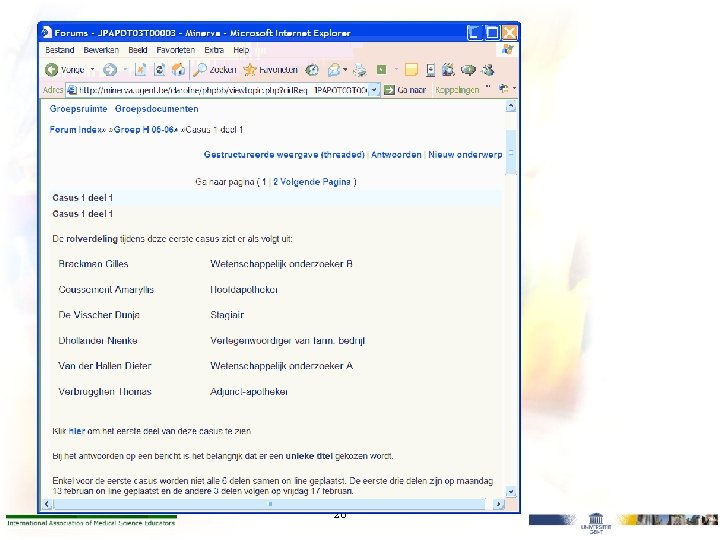The width and height of the screenshot is (720, 540).
Task: Click the Ga naar button
Action: click(405, 90)
